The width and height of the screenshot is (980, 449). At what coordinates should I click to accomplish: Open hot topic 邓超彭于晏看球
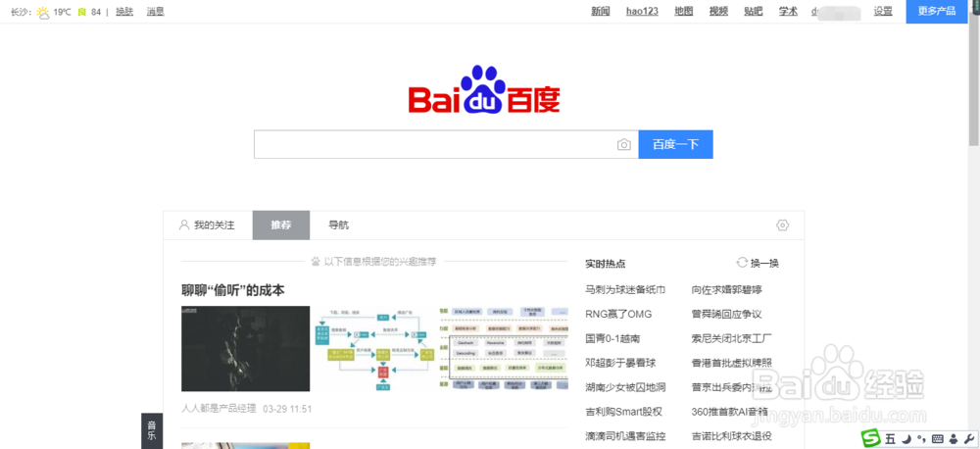point(620,363)
